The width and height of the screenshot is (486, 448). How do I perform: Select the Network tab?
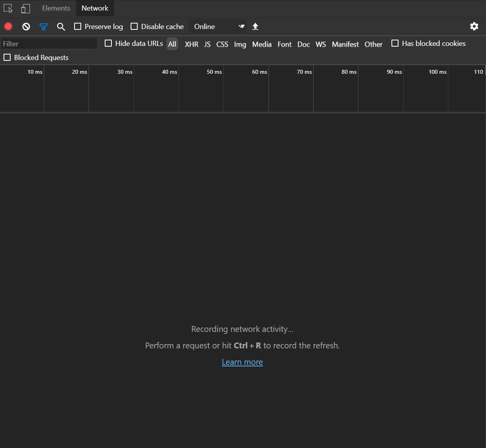(95, 8)
